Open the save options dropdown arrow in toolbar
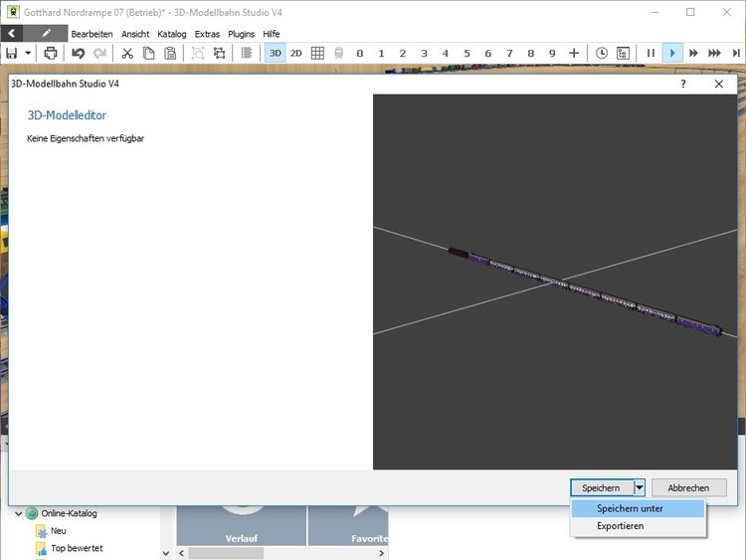The width and height of the screenshot is (746, 560). click(x=28, y=54)
